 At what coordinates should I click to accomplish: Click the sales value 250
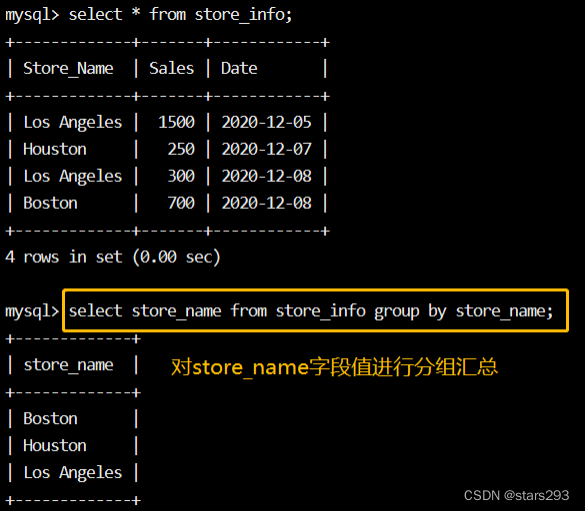pyautogui.click(x=181, y=149)
